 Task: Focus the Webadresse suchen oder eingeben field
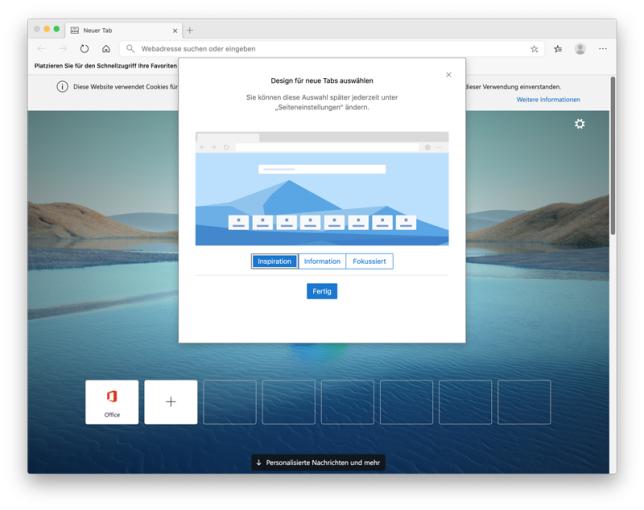coord(332,49)
